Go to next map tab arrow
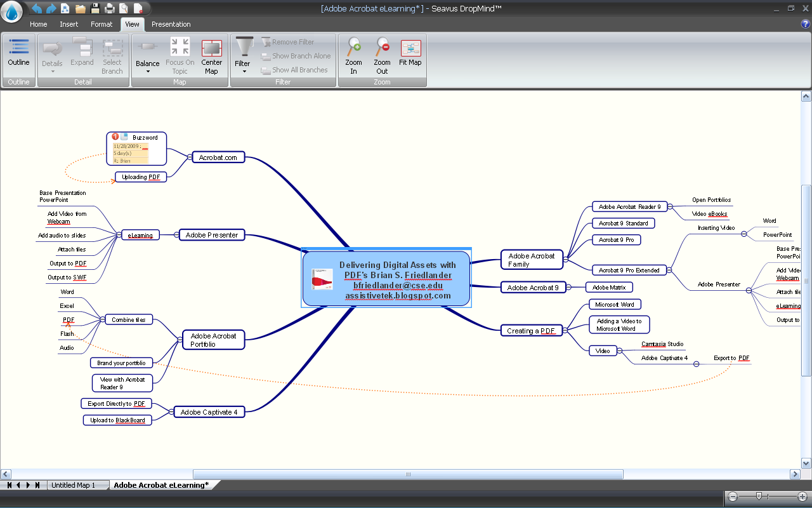The image size is (812, 508). tap(28, 485)
